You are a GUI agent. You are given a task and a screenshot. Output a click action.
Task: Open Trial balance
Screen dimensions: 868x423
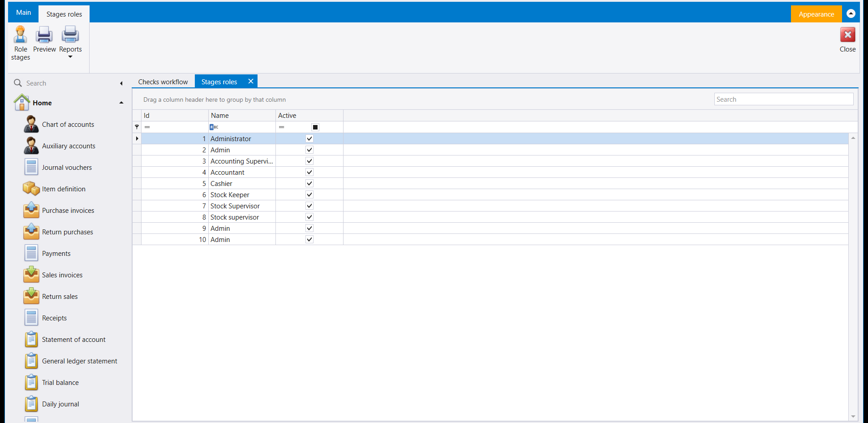(x=60, y=383)
